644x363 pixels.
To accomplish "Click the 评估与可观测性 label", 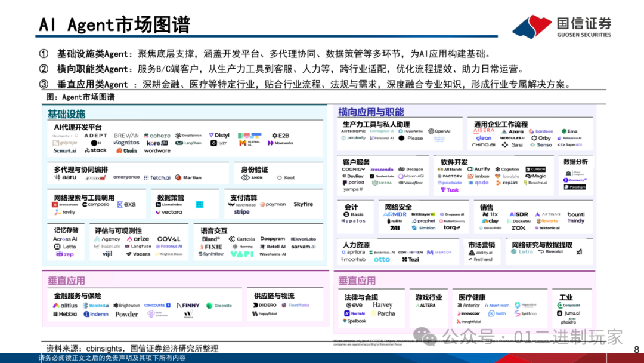I will (118, 230).
